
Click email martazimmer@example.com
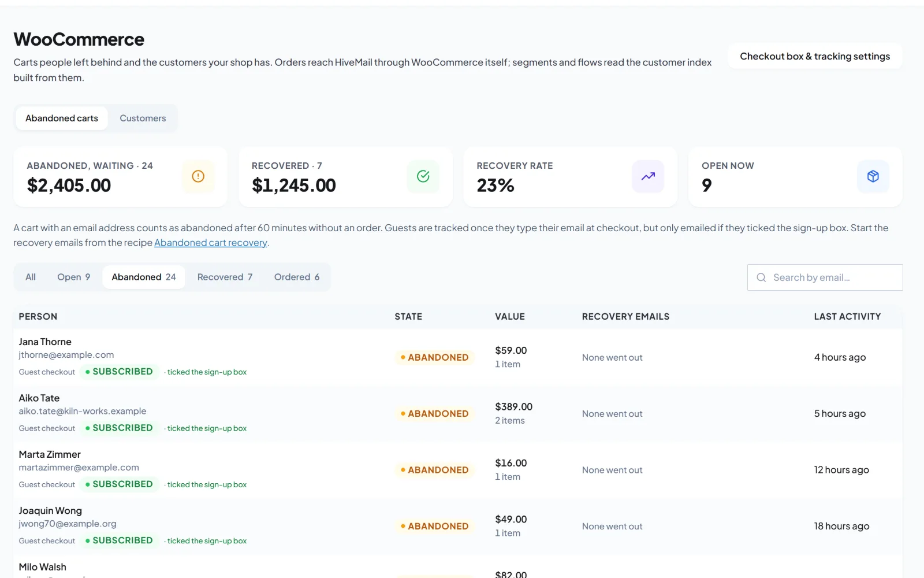(79, 468)
